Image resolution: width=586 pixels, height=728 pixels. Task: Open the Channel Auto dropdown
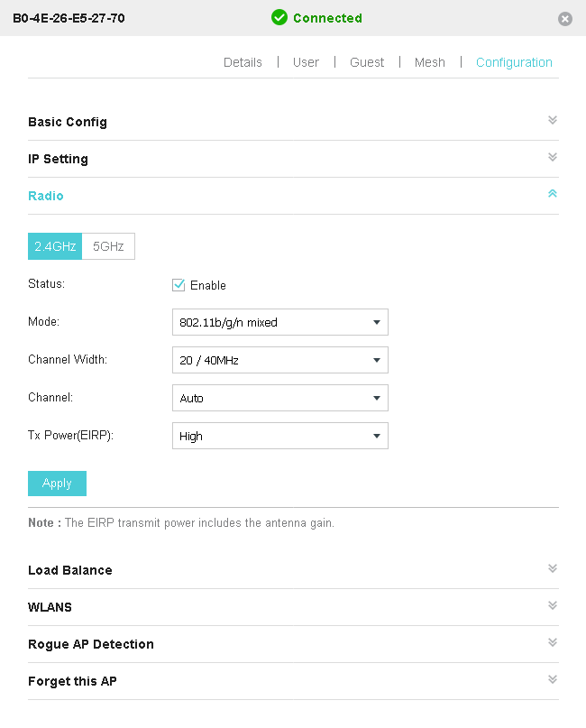point(279,398)
